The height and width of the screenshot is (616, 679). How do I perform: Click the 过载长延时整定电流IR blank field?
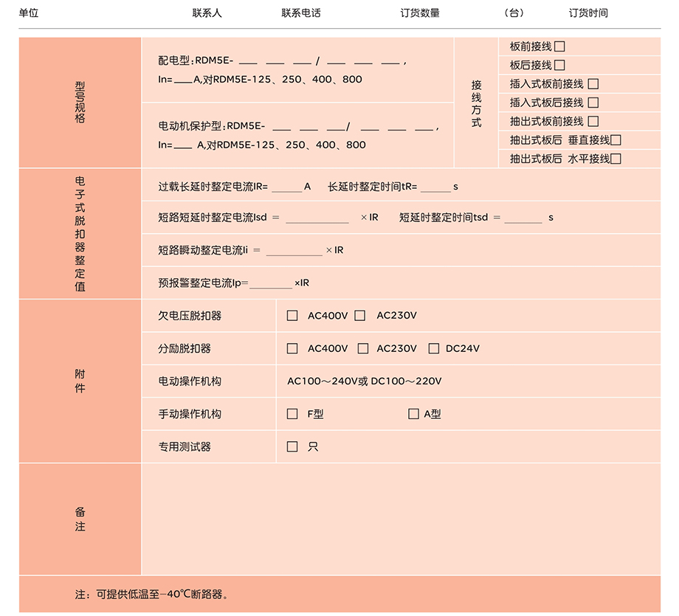pyautogui.click(x=286, y=187)
